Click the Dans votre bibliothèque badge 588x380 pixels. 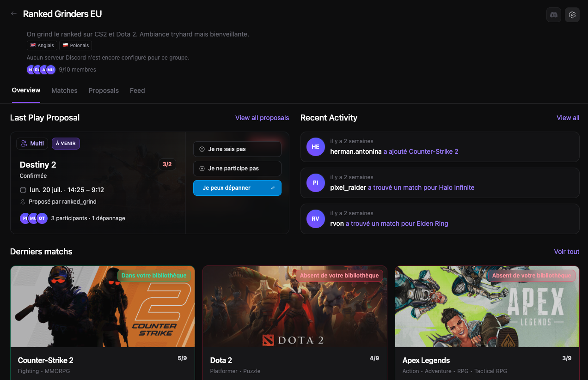tap(154, 276)
